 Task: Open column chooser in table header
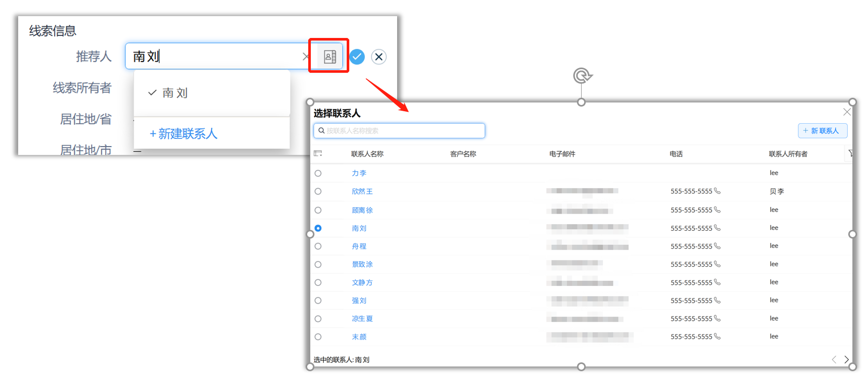[x=318, y=153]
